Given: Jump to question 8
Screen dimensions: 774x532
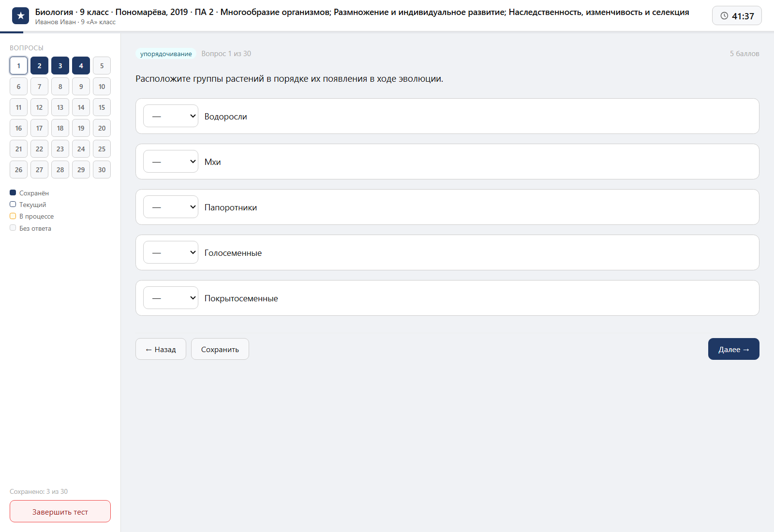Looking at the screenshot, I should tap(60, 87).
